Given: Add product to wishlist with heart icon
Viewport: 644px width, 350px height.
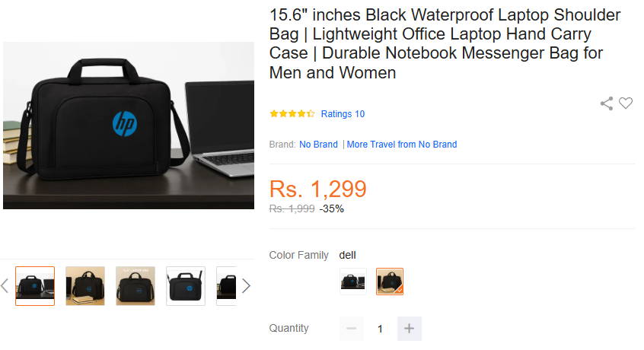Looking at the screenshot, I should (626, 103).
